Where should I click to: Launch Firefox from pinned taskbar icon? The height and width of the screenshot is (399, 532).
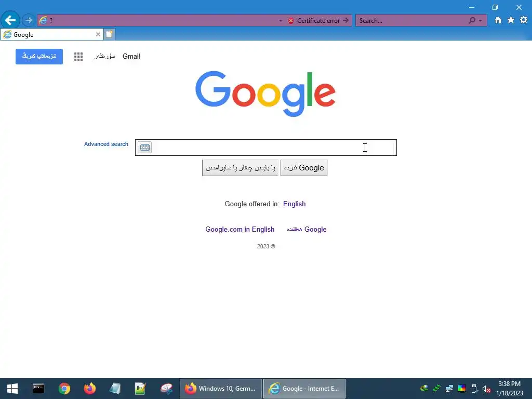89,389
